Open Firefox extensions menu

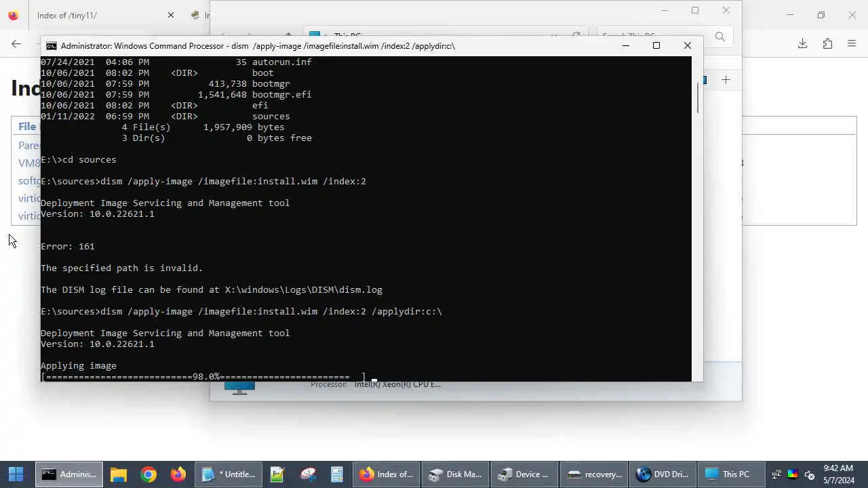click(x=827, y=43)
